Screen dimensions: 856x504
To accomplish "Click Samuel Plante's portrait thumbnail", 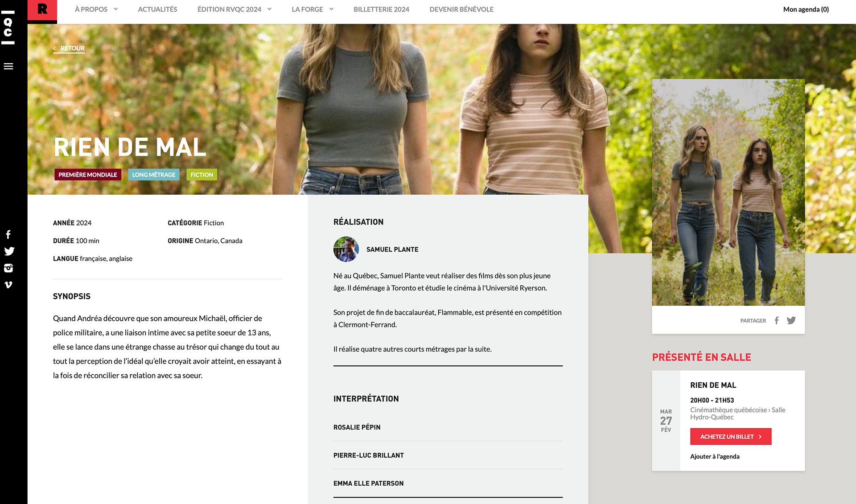I will point(346,249).
